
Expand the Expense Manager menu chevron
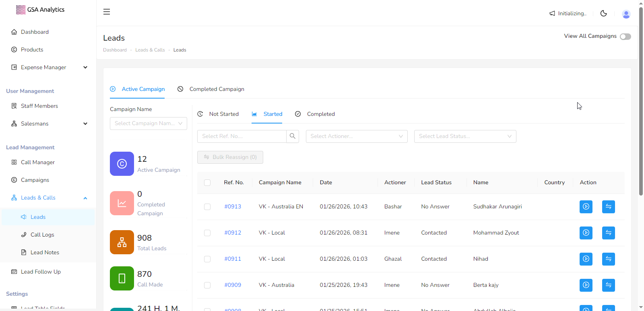click(85, 67)
